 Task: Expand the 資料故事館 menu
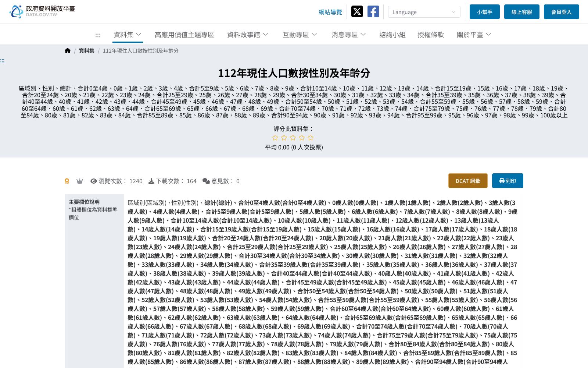248,35
